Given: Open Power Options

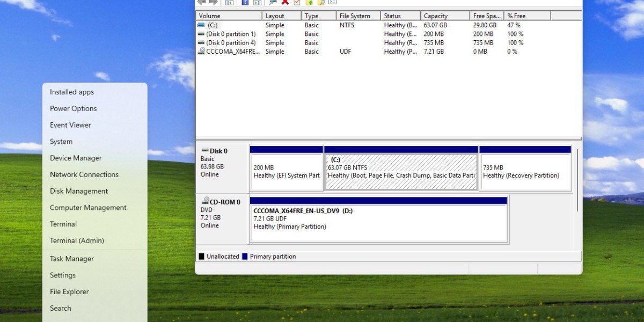Looking at the screenshot, I should coord(74,108).
